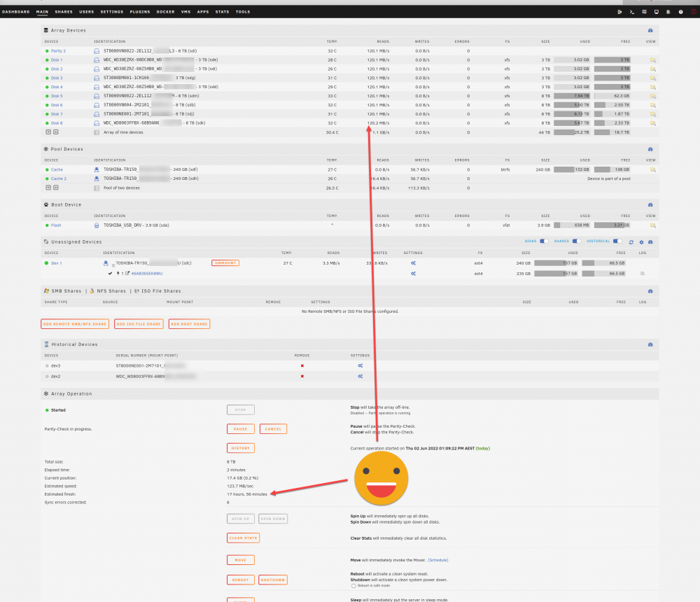The height and width of the screenshot is (602, 700).
Task: Remove dev3 historical device with red X
Action: pos(302,366)
